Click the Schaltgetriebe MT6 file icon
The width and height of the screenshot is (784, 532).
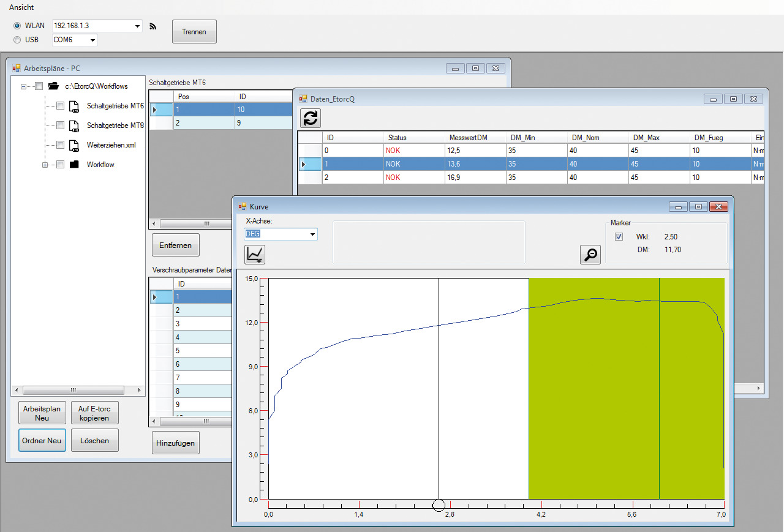73,107
